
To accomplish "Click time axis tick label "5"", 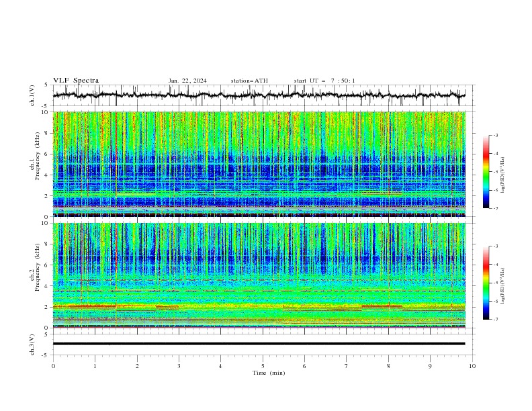I will pos(263,366).
